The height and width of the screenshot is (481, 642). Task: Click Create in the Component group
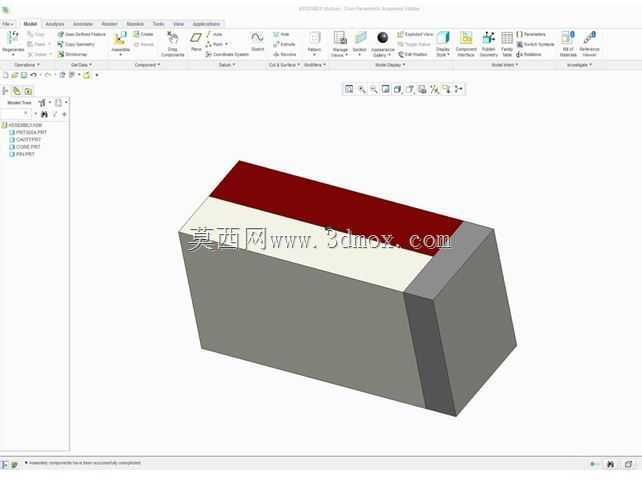[x=144, y=34]
